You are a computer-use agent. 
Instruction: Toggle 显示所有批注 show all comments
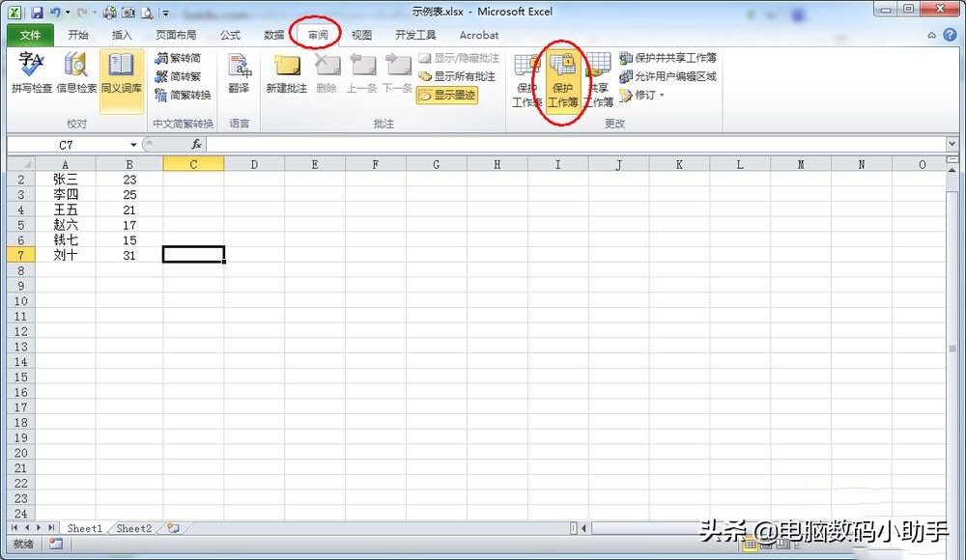(x=453, y=75)
